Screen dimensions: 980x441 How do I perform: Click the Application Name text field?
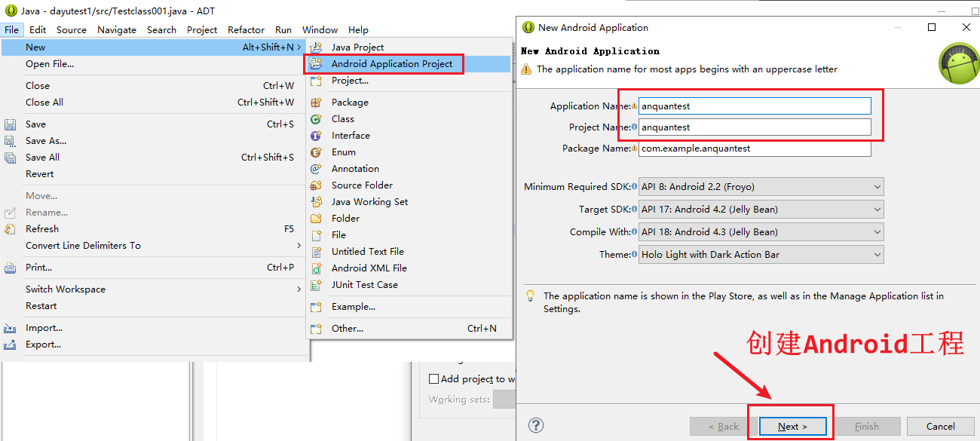(755, 106)
